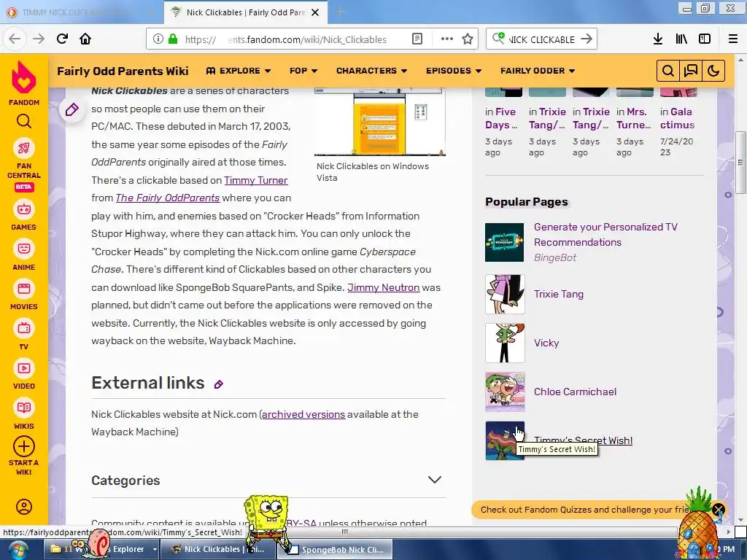The width and height of the screenshot is (747, 560).
Task: Open the Firefox hamburger menu
Action: click(732, 39)
